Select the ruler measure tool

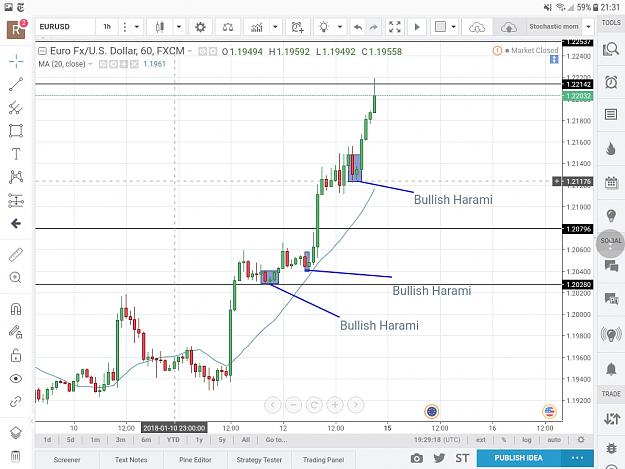pyautogui.click(x=16, y=255)
